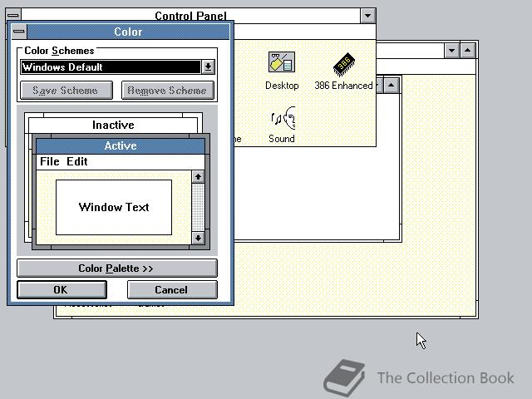The width and height of the screenshot is (532, 399).
Task: Maximize the inner group window behind Control Panel
Action: pos(392,85)
